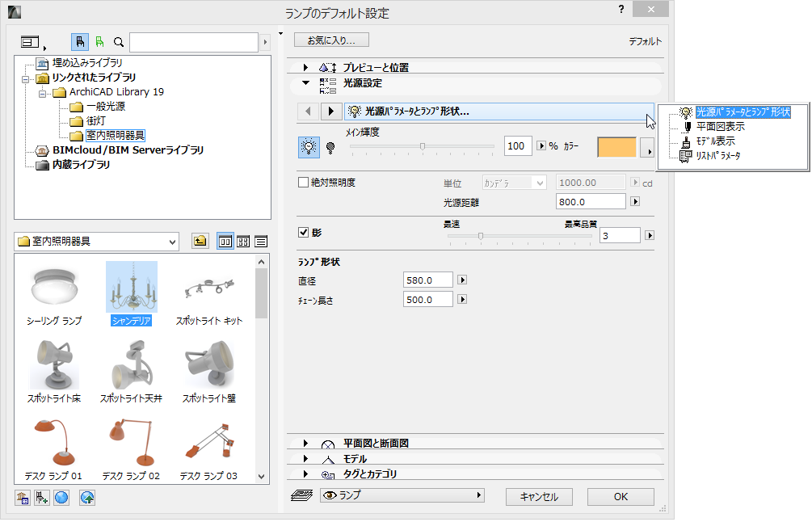
Task: Select BIMcloud/BIM Serverライブラリ item
Action: [128, 149]
